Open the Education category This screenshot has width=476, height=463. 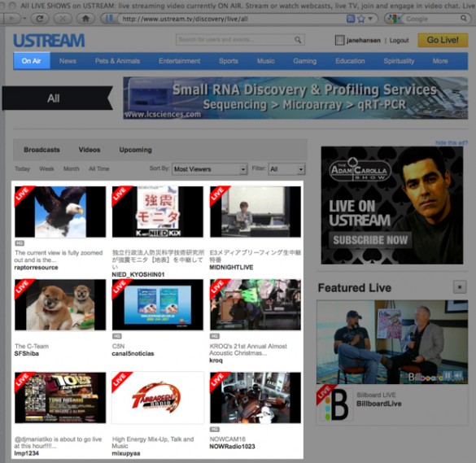[350, 61]
